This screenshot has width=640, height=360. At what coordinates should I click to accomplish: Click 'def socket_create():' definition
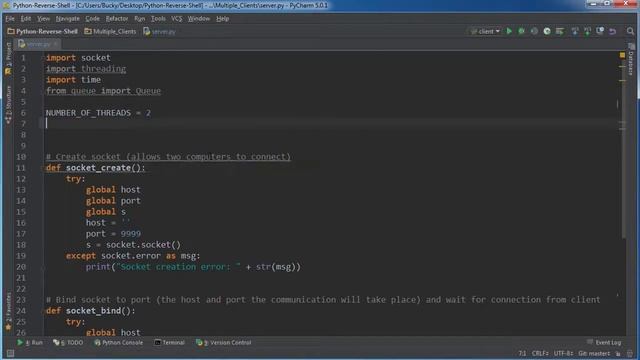[96, 168]
